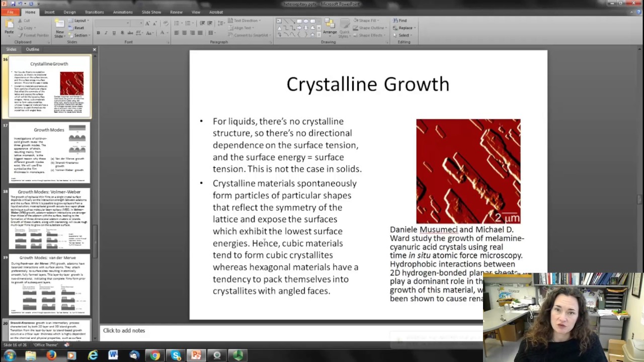Expand the shapes gallery More arrow
Screen dimensions: 644x362
point(319,35)
